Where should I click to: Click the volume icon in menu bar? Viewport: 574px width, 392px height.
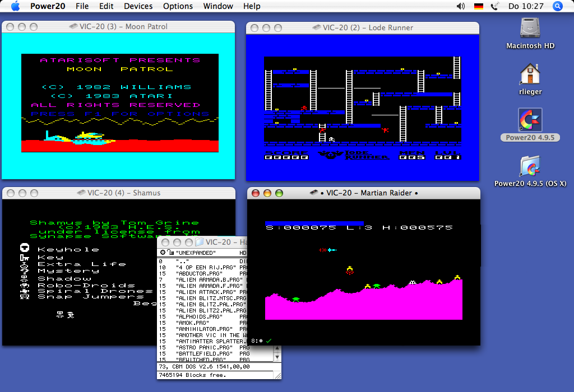click(x=461, y=6)
